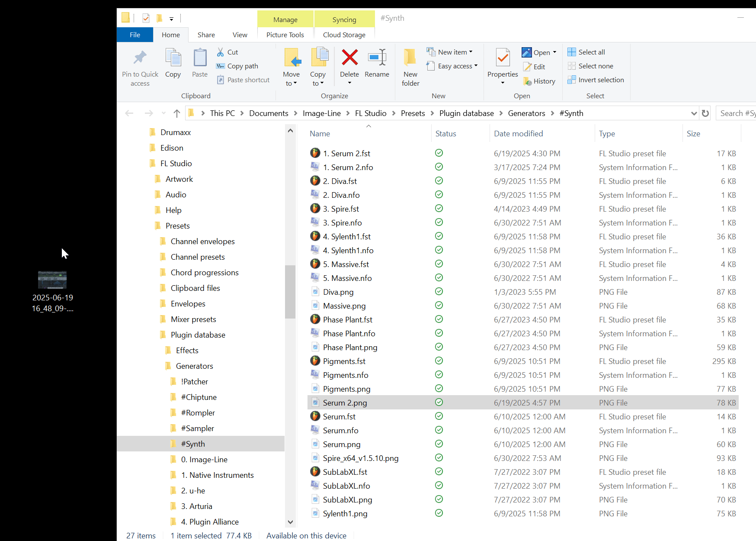The image size is (756, 541).
Task: Click the Refresh icon in the address bar
Action: [x=705, y=113]
